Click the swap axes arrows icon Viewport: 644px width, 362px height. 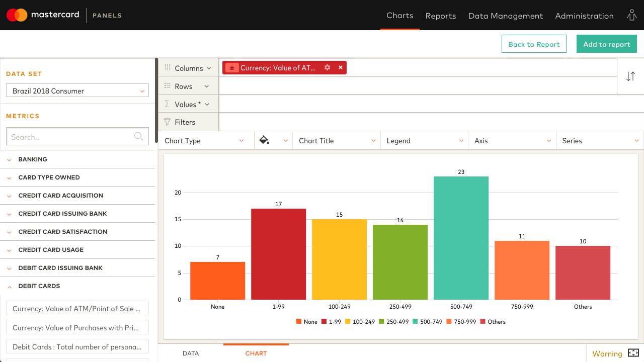(630, 76)
